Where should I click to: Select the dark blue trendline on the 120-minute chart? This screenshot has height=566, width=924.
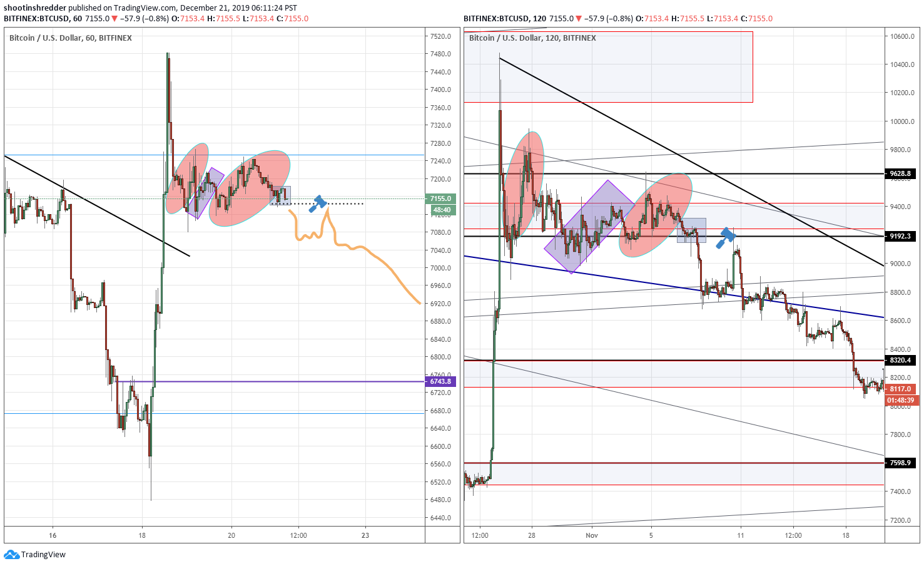click(x=674, y=287)
